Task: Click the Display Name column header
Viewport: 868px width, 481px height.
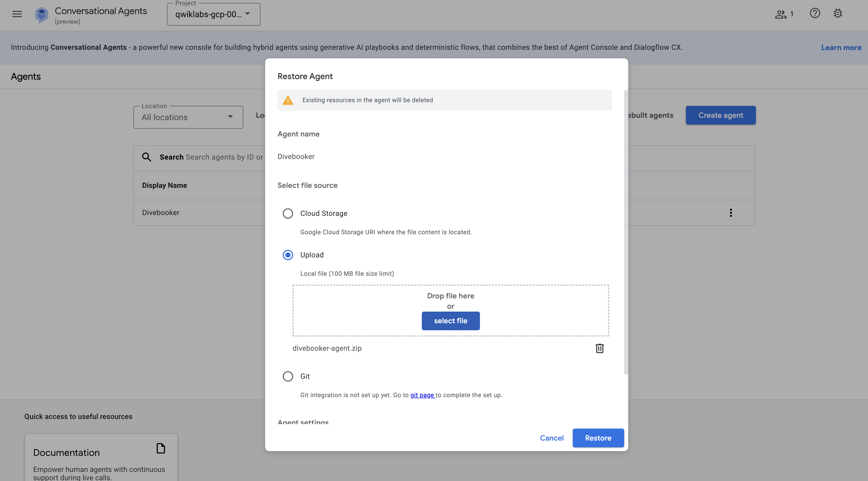Action: (164, 185)
